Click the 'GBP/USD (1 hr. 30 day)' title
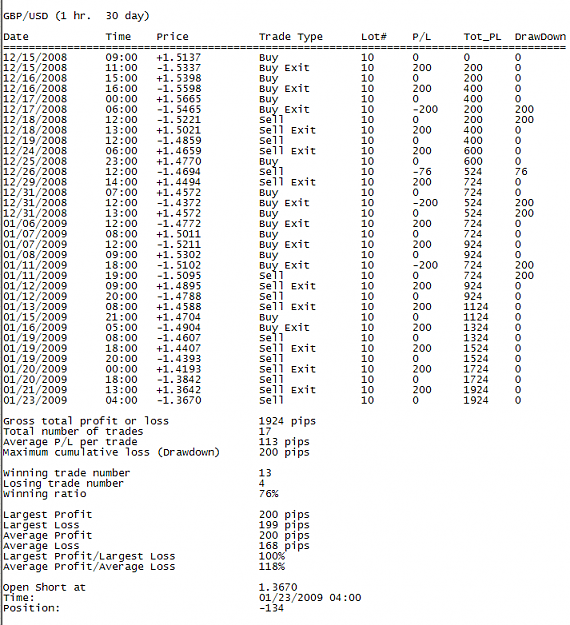This screenshot has height=625, width=570. pos(76,16)
